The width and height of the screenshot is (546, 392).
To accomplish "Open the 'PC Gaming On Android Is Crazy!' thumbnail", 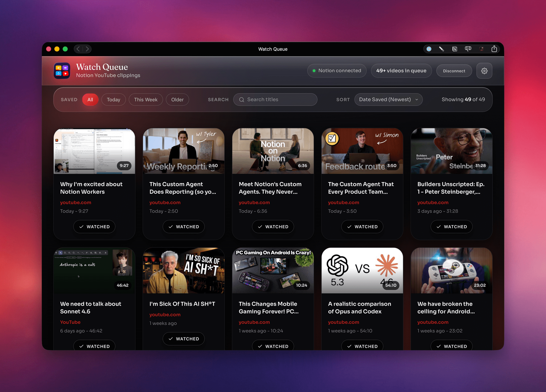I will coord(273,271).
